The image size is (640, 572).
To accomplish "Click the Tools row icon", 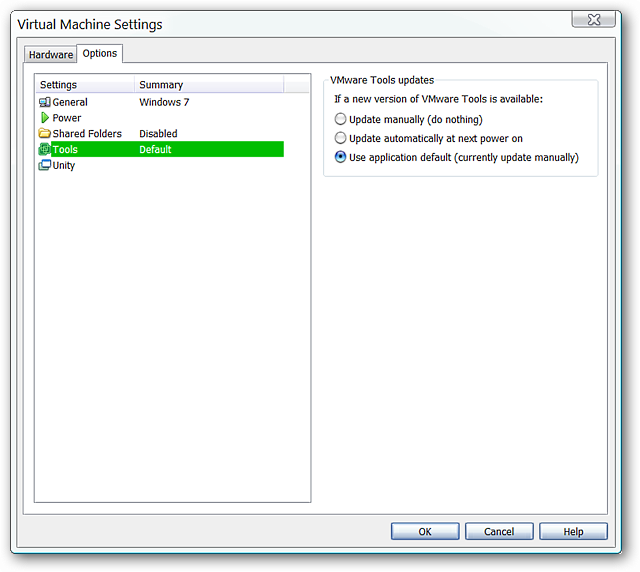I will point(44,149).
